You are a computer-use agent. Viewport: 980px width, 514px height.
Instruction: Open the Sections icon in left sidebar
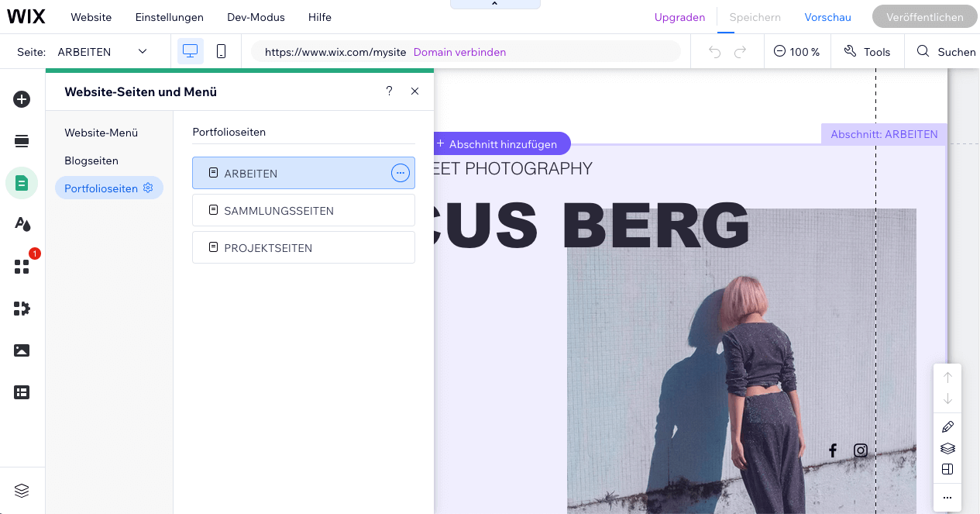click(22, 140)
